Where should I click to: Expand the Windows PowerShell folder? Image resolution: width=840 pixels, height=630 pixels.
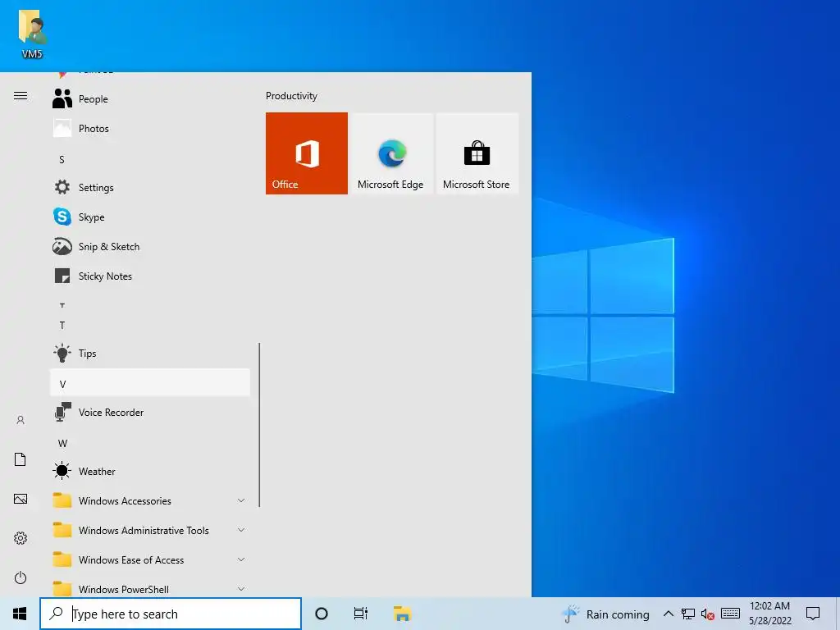pyautogui.click(x=150, y=587)
